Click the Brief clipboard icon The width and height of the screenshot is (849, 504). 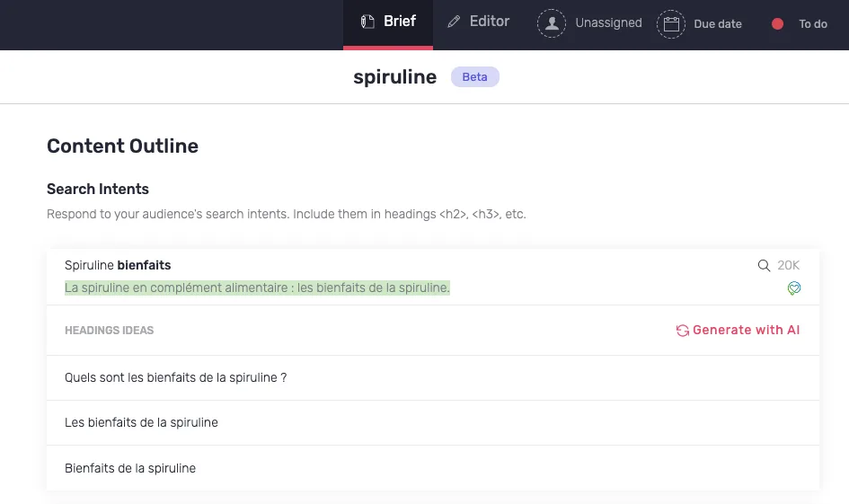(367, 22)
